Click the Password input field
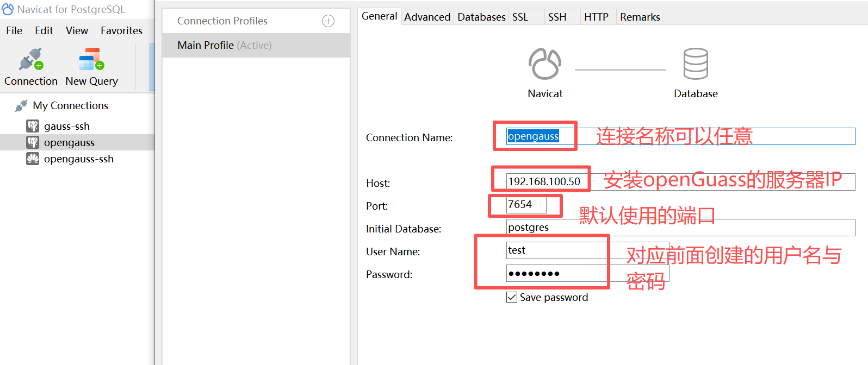 [587, 273]
